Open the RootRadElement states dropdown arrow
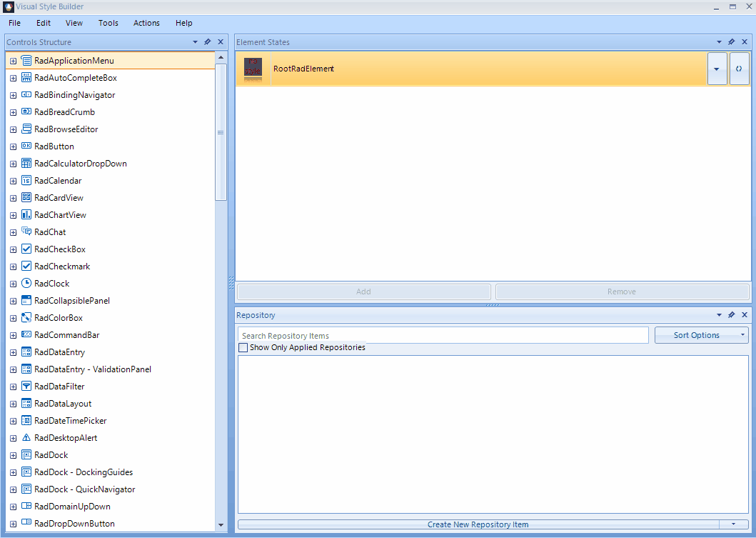756x538 pixels. coord(717,69)
